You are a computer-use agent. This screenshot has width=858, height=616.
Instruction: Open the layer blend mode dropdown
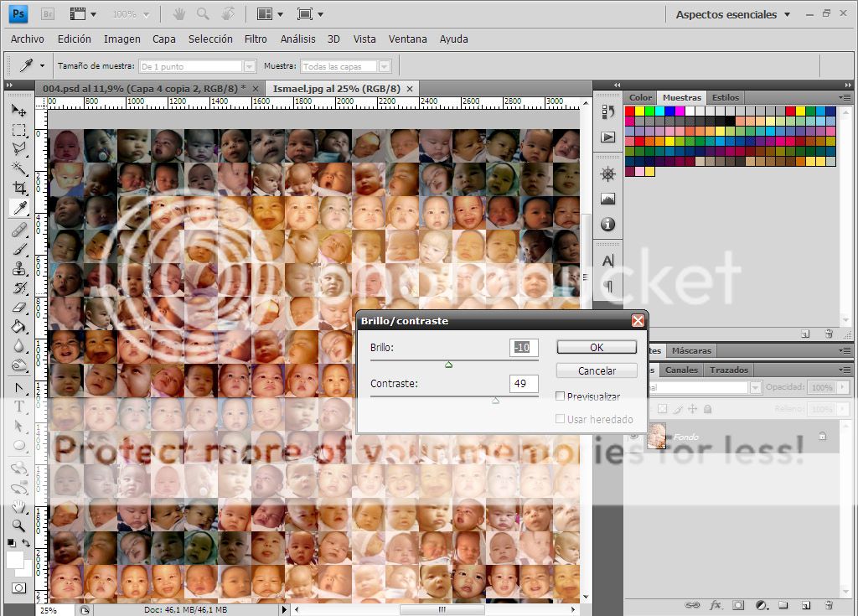(x=755, y=387)
